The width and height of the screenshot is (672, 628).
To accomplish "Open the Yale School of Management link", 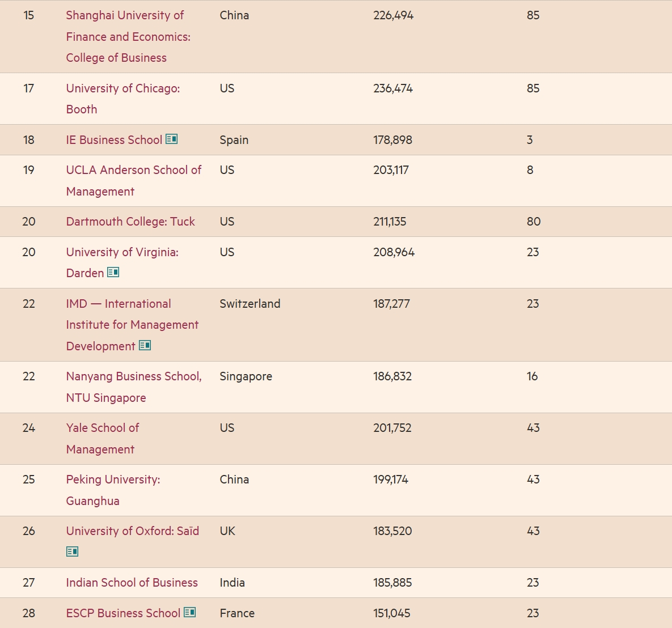I will click(103, 438).
